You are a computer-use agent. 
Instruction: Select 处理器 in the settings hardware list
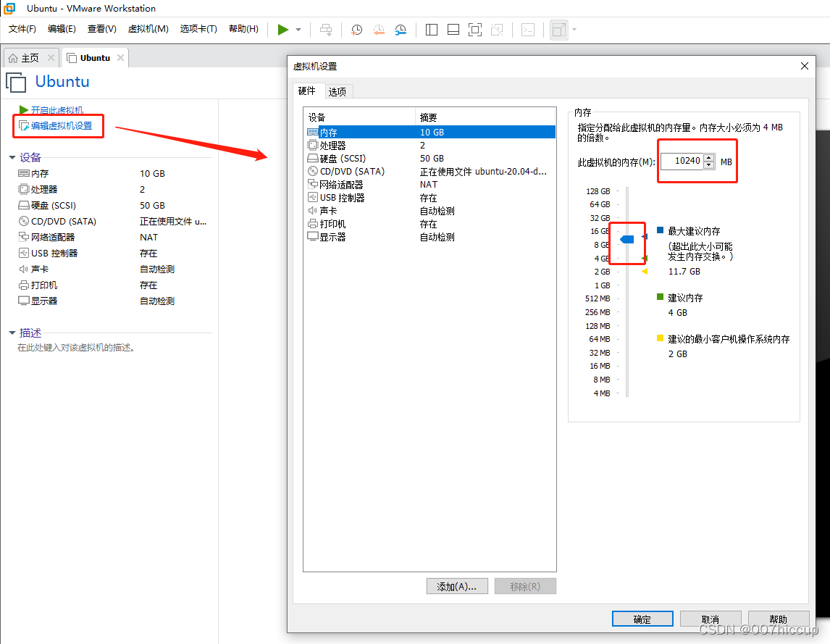(x=430, y=145)
